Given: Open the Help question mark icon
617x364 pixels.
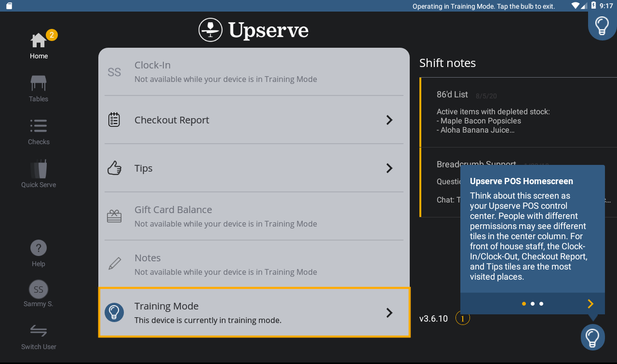Looking at the screenshot, I should click(39, 248).
